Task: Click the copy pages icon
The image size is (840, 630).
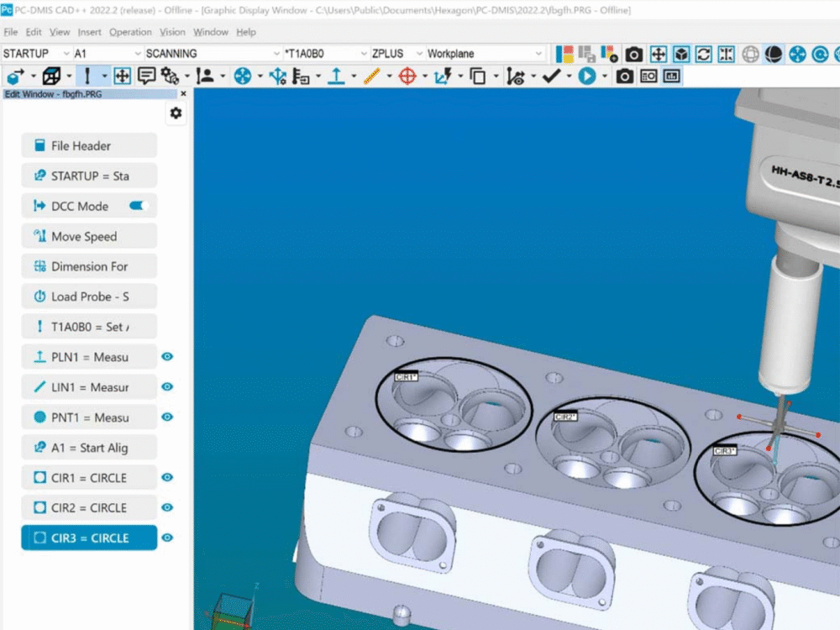Action: click(x=477, y=76)
